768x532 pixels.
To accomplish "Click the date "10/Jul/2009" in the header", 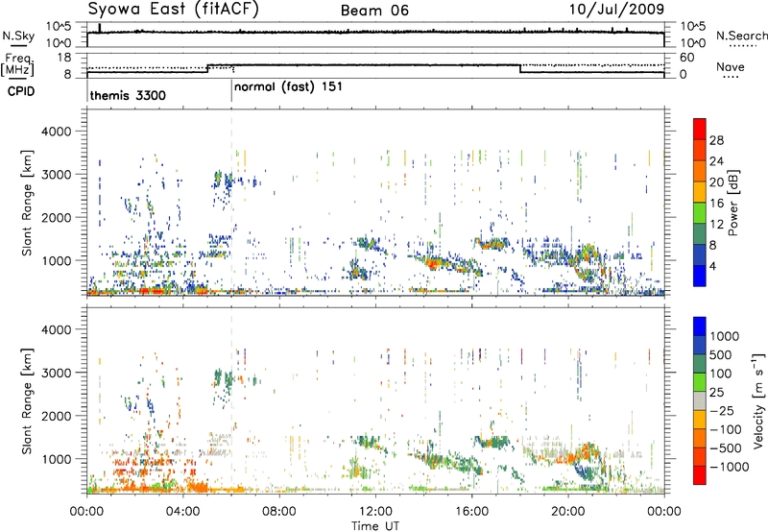I will (616, 10).
